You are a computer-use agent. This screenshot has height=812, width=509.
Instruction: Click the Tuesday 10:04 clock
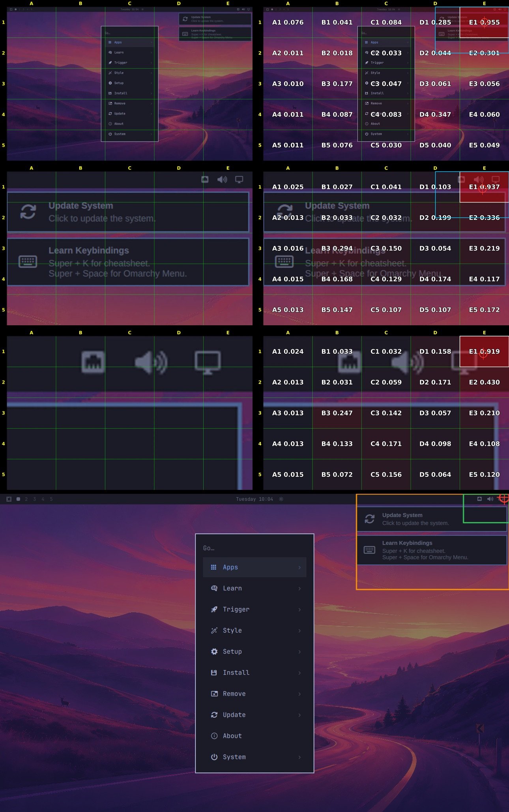tap(254, 499)
